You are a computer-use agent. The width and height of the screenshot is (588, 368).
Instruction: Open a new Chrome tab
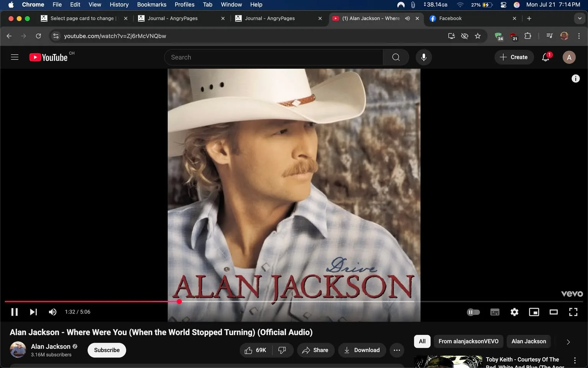529,18
